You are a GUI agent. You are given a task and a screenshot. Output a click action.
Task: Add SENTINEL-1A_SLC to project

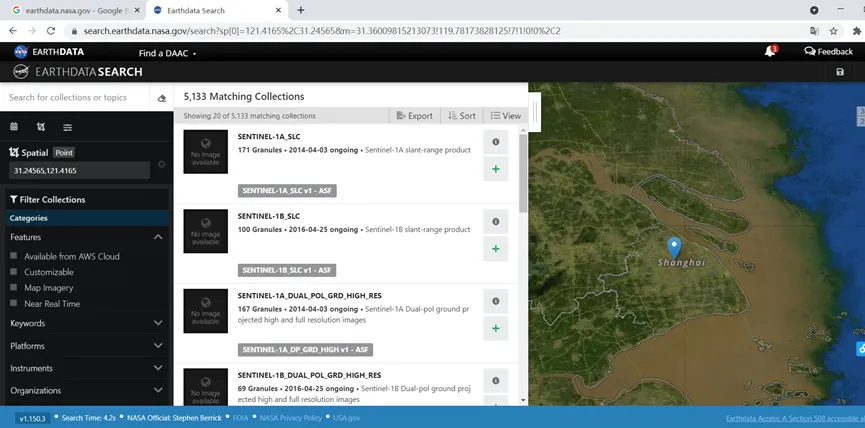pyautogui.click(x=495, y=169)
